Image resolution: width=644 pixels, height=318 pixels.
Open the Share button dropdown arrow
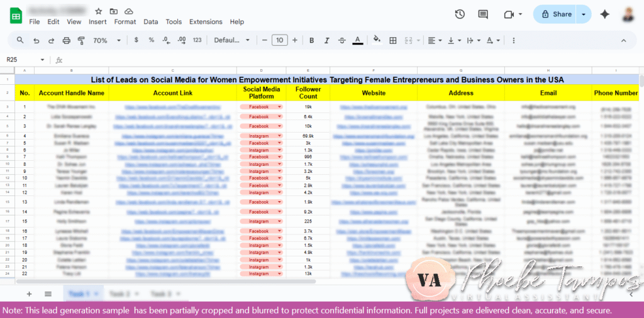click(584, 14)
